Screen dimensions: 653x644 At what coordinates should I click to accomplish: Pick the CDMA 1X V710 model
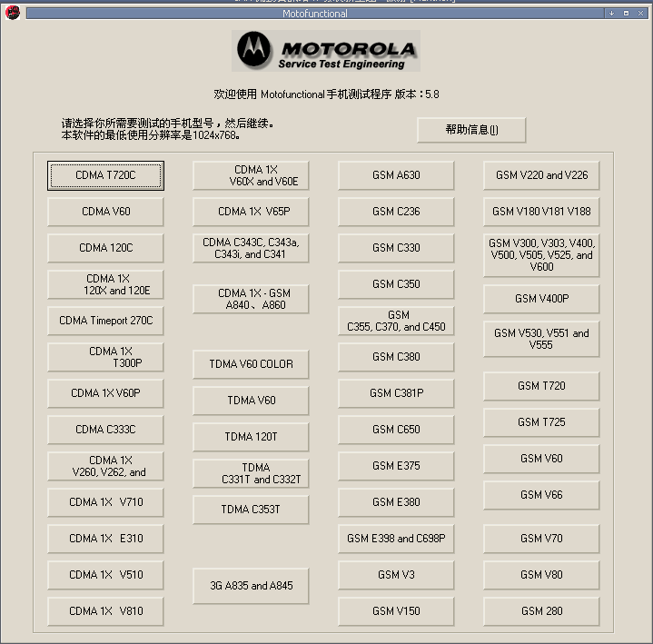pos(105,502)
